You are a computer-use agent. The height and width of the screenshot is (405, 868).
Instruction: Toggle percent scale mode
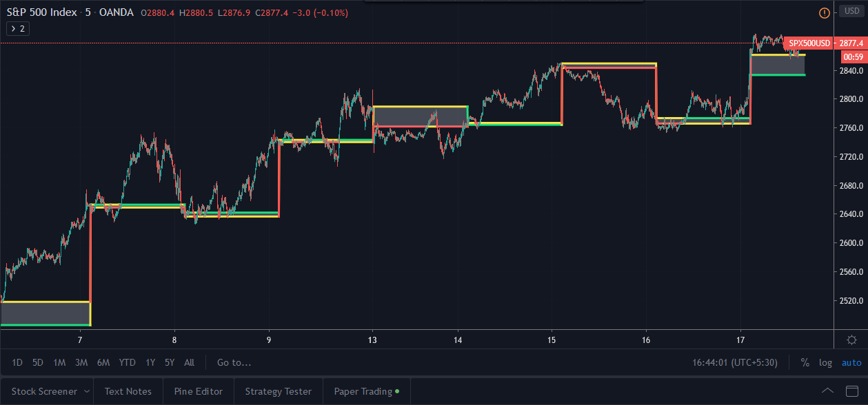click(x=805, y=362)
